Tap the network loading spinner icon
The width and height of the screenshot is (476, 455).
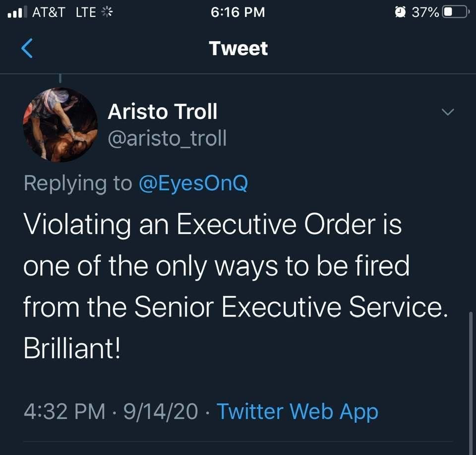click(x=107, y=12)
